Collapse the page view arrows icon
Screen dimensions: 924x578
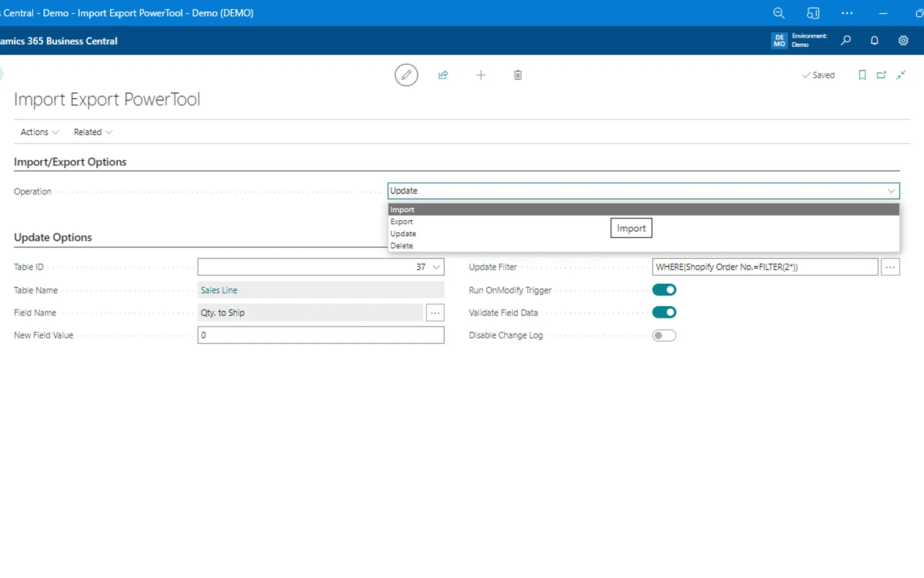point(901,75)
